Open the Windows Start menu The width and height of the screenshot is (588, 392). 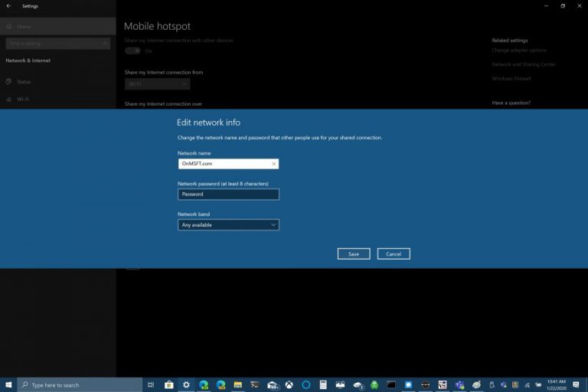click(x=8, y=384)
